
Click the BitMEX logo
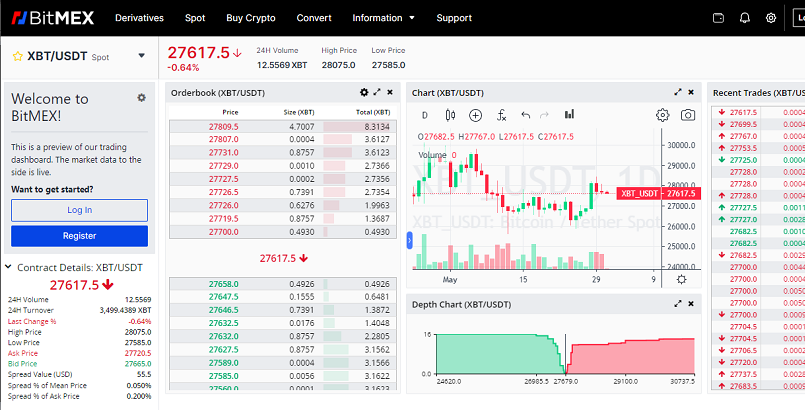pos(53,18)
